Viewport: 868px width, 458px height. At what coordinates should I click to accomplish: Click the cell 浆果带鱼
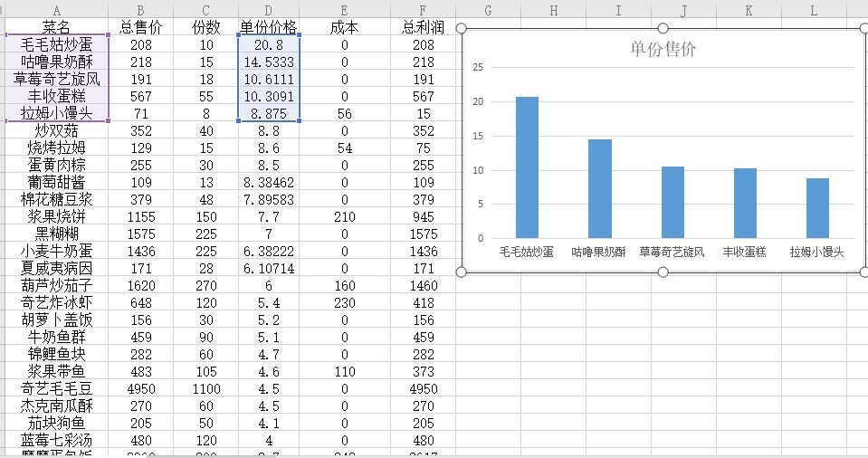tap(56, 371)
